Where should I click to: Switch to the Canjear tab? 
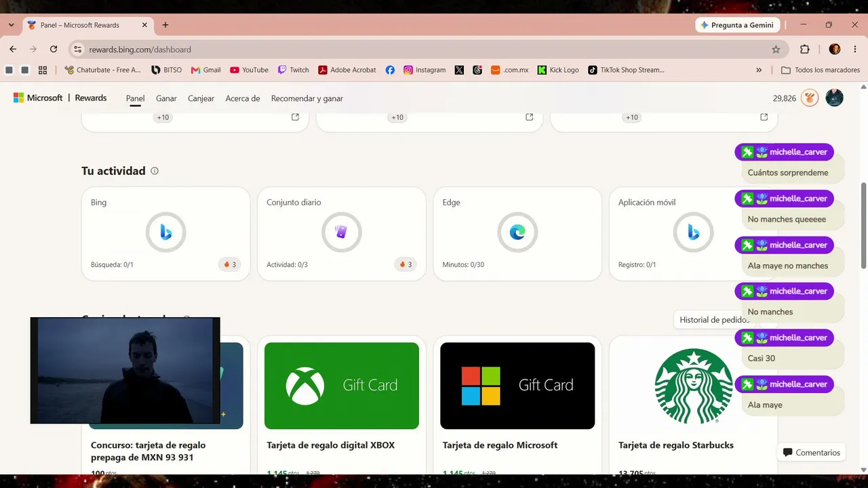tap(201, 98)
